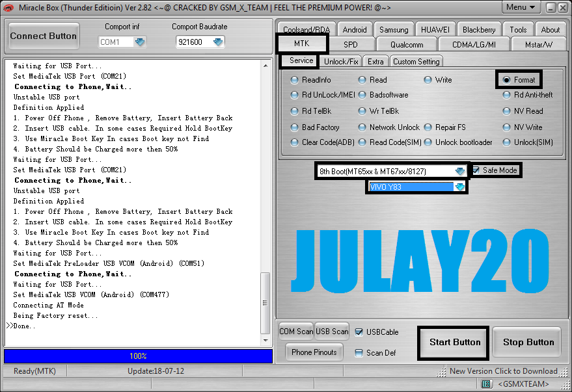This screenshot has height=392, width=572.
Task: Select the SPD tab
Action: 351,44
